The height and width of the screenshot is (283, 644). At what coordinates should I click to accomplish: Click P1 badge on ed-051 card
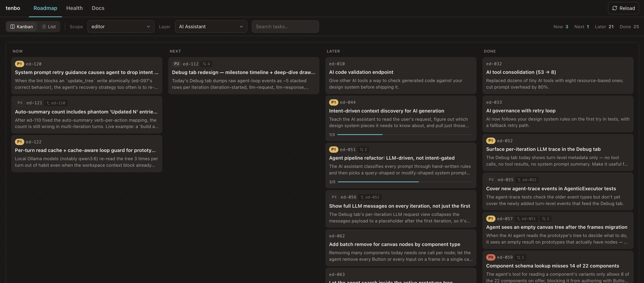334,149
